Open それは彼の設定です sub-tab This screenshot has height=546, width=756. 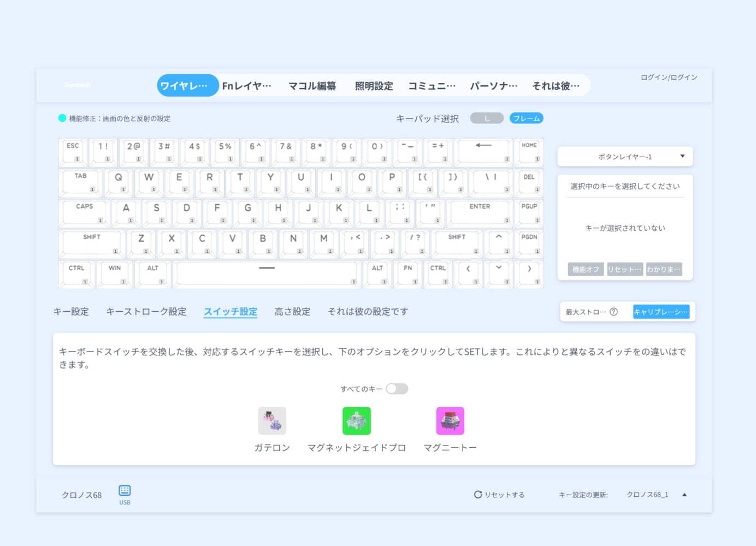point(368,311)
